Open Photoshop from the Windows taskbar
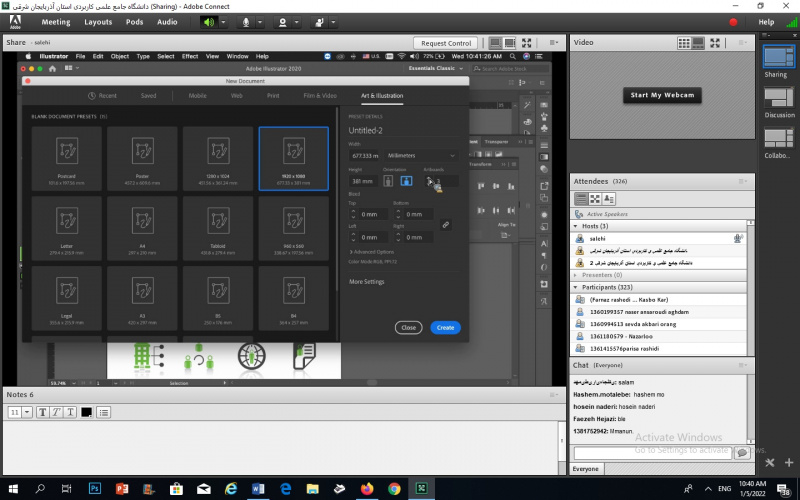Viewport: 800px width, 500px height. (95, 488)
